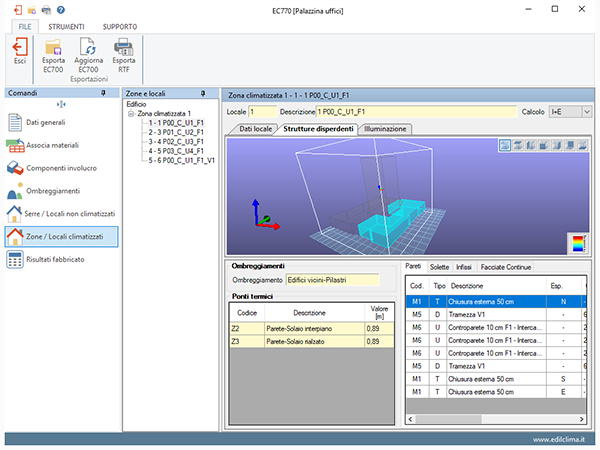600x450 pixels.
Task: Click the Esci exit icon in ribbon
Action: tap(20, 47)
